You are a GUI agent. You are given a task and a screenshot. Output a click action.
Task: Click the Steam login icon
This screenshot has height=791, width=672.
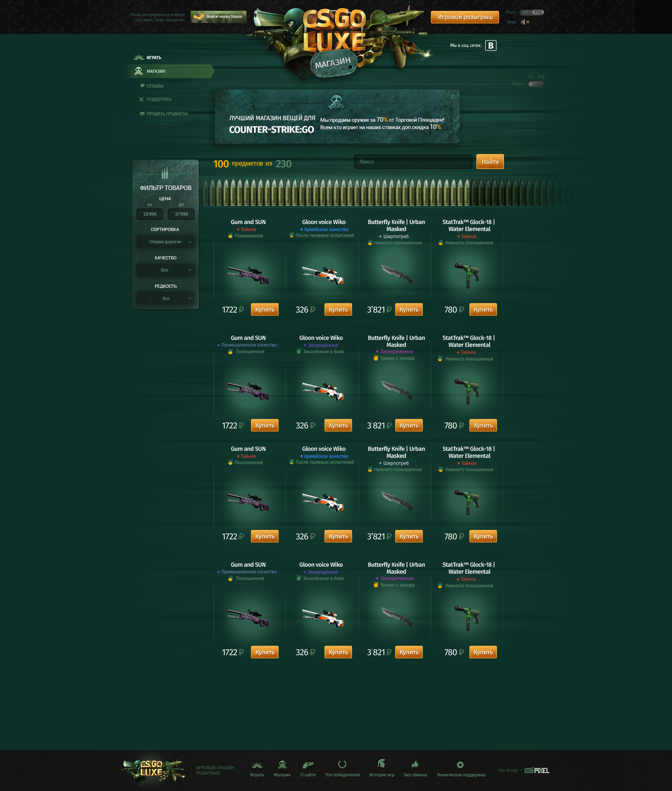(198, 16)
